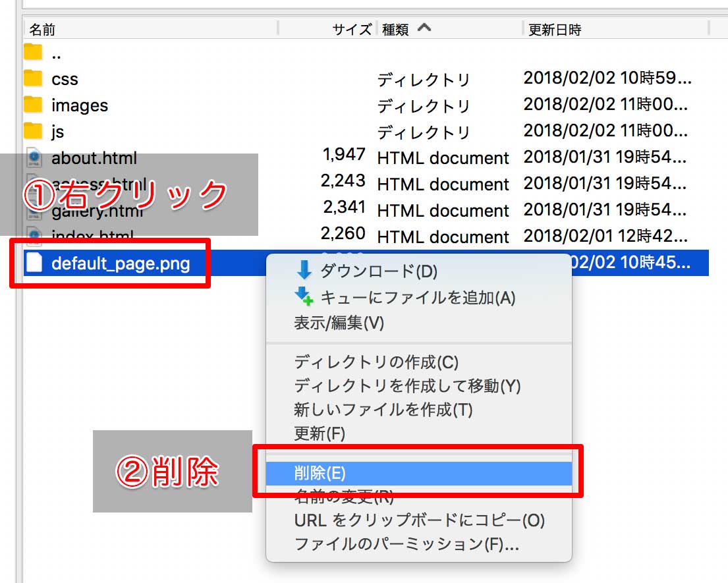Click date 2018/02/02 10時59 of css
The image size is (728, 583).
(x=607, y=78)
